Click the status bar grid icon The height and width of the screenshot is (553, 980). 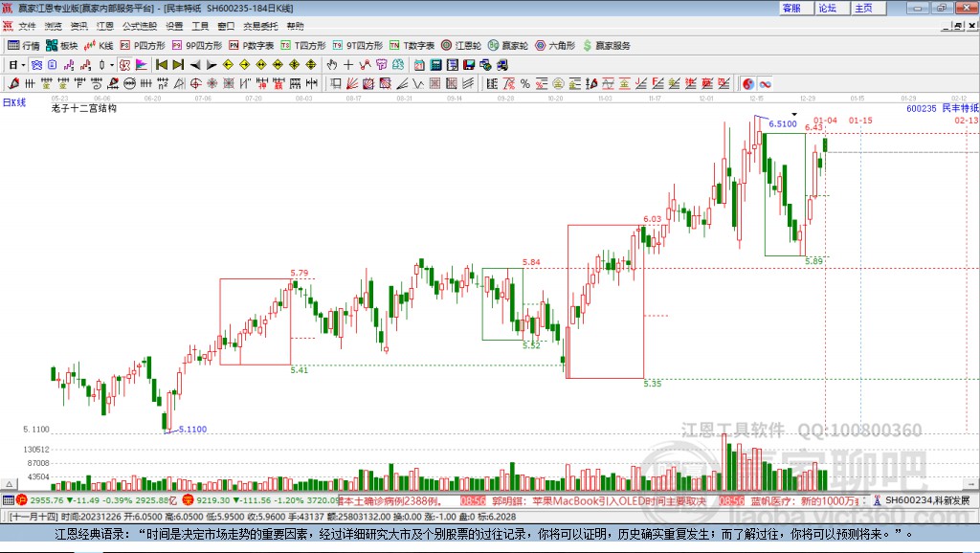(x=8, y=499)
